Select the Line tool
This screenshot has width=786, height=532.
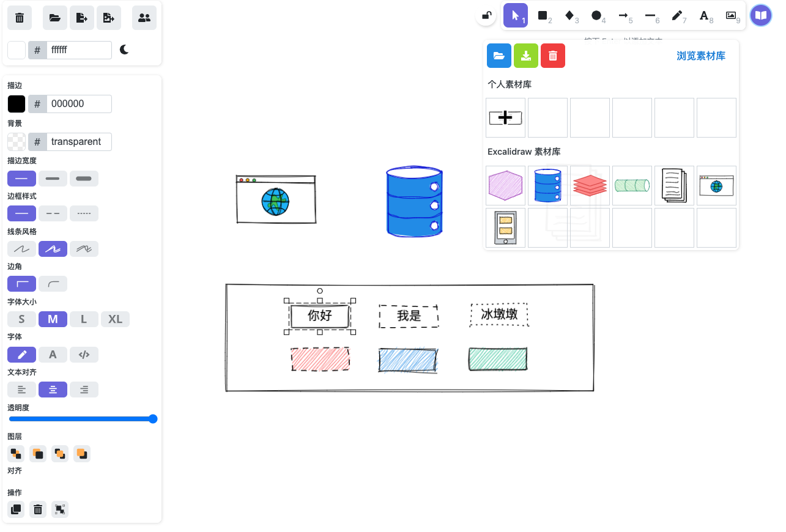click(650, 15)
